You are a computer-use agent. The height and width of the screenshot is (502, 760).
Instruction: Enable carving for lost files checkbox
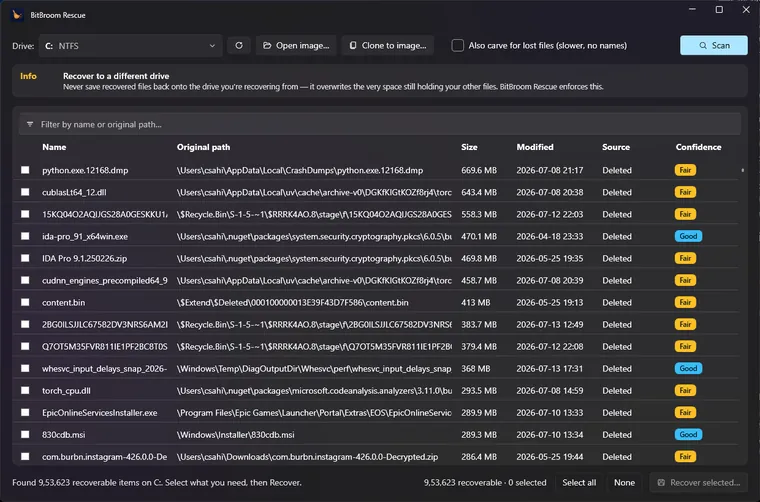[458, 46]
